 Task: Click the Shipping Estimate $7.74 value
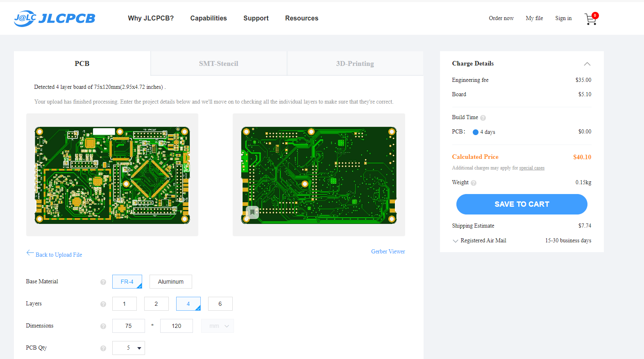click(585, 226)
